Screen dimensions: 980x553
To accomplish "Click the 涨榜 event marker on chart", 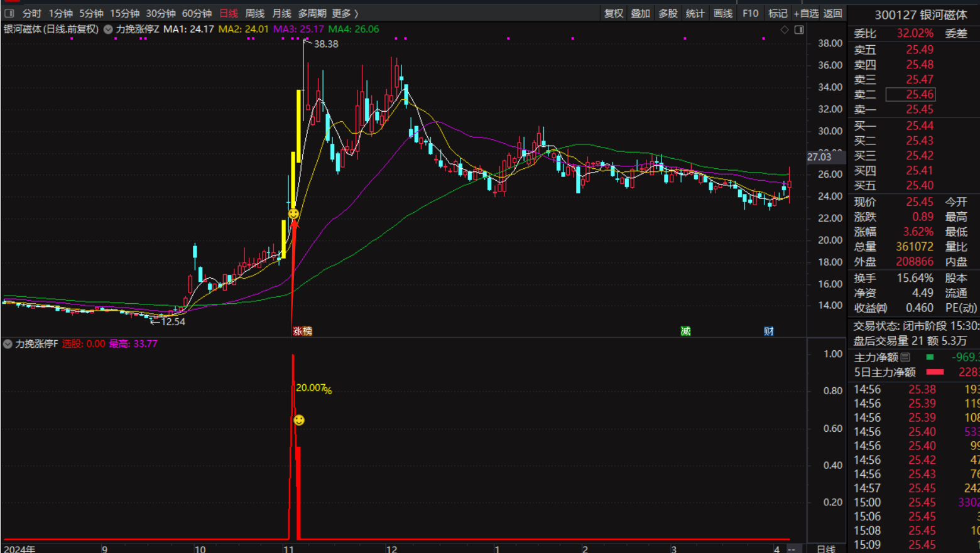I will coord(302,331).
